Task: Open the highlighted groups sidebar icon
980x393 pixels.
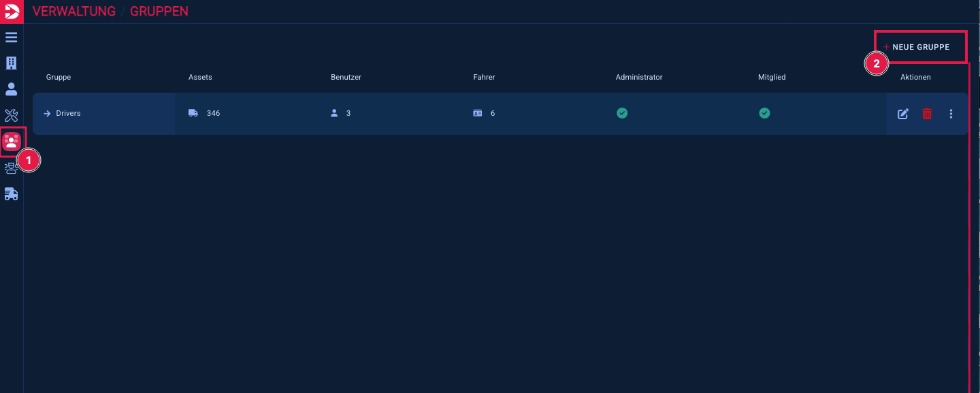Action: pyautogui.click(x=12, y=142)
